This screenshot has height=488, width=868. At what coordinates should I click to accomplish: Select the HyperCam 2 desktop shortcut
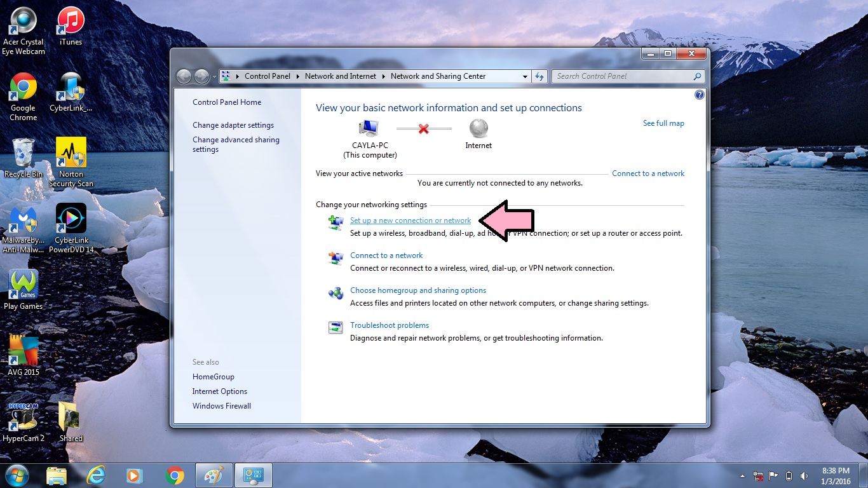click(x=24, y=423)
